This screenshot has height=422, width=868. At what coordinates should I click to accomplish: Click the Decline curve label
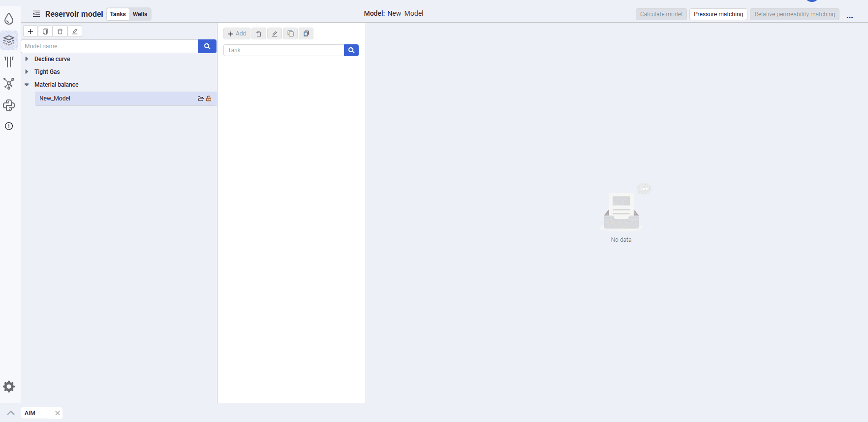pyautogui.click(x=52, y=59)
